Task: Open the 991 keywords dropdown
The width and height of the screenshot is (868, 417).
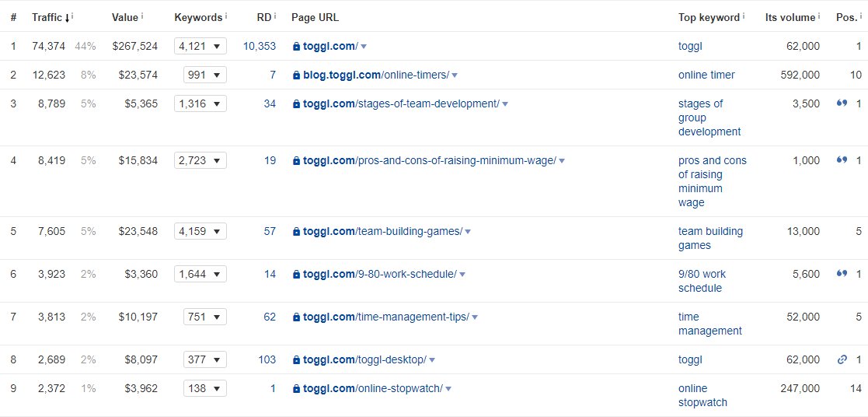Action: pyautogui.click(x=205, y=75)
